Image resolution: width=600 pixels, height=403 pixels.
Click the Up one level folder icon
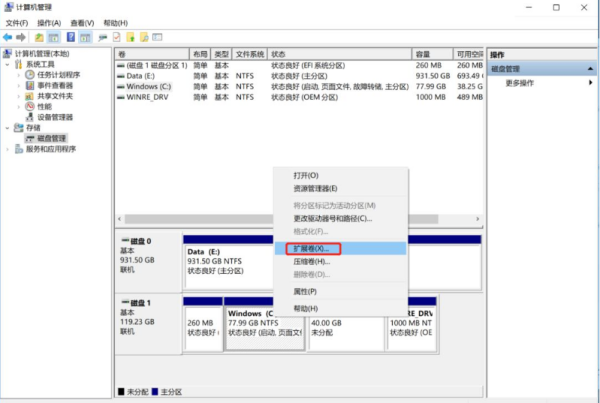pos(39,37)
